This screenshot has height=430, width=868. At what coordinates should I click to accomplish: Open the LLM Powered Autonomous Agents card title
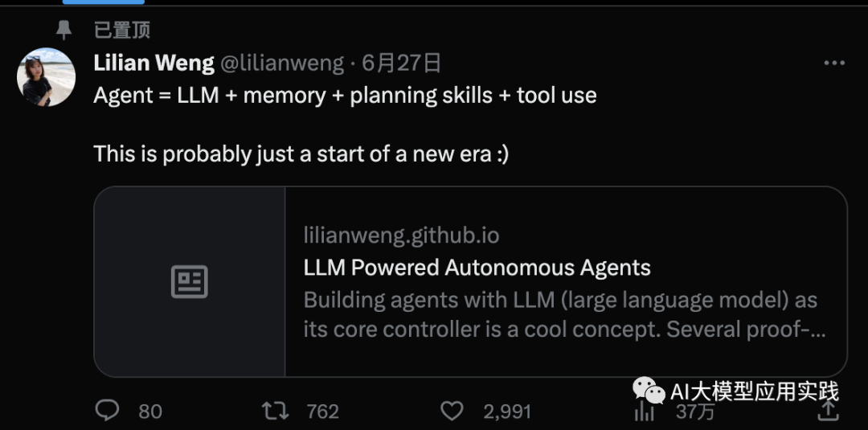477,268
